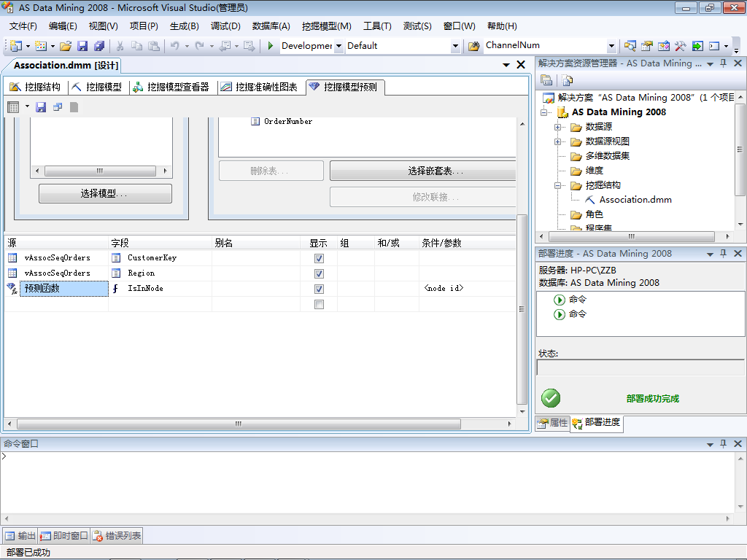Select Association.dmm in the solution tree
This screenshot has width=747, height=560.
pos(635,200)
